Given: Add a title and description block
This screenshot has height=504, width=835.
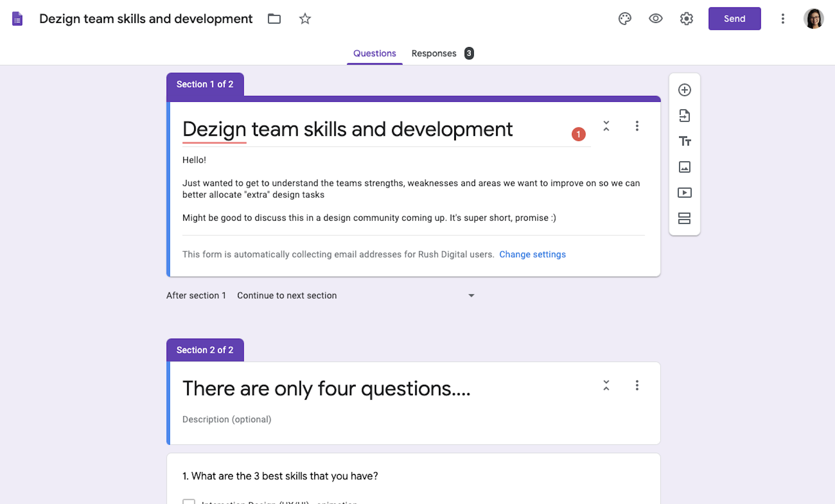Looking at the screenshot, I should tap(684, 141).
